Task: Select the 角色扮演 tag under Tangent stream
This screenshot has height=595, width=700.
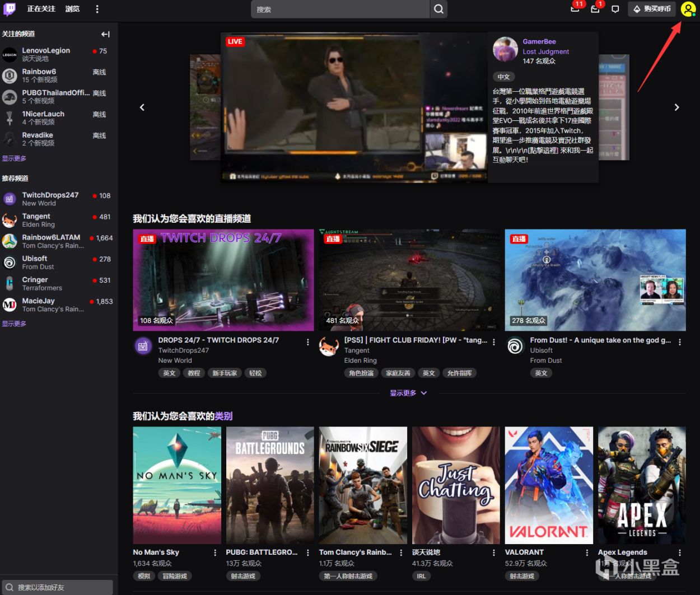Action: (361, 373)
